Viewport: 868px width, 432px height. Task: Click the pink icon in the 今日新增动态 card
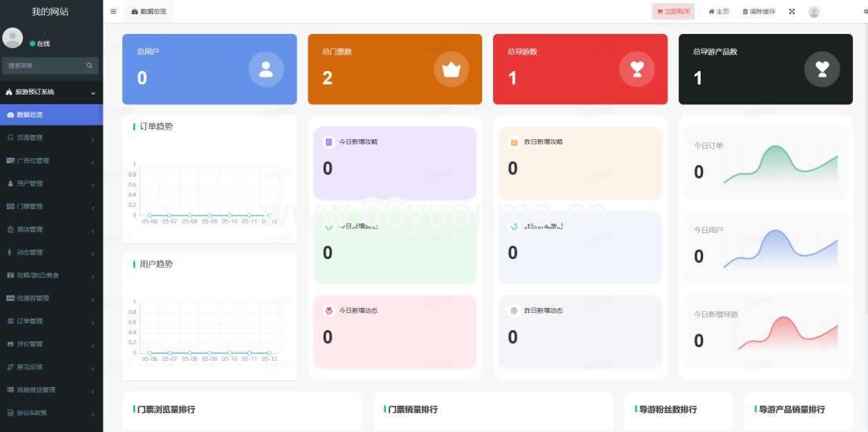point(329,310)
